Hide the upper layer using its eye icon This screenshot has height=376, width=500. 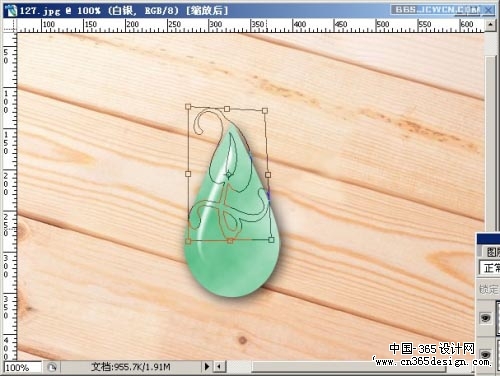(x=486, y=317)
